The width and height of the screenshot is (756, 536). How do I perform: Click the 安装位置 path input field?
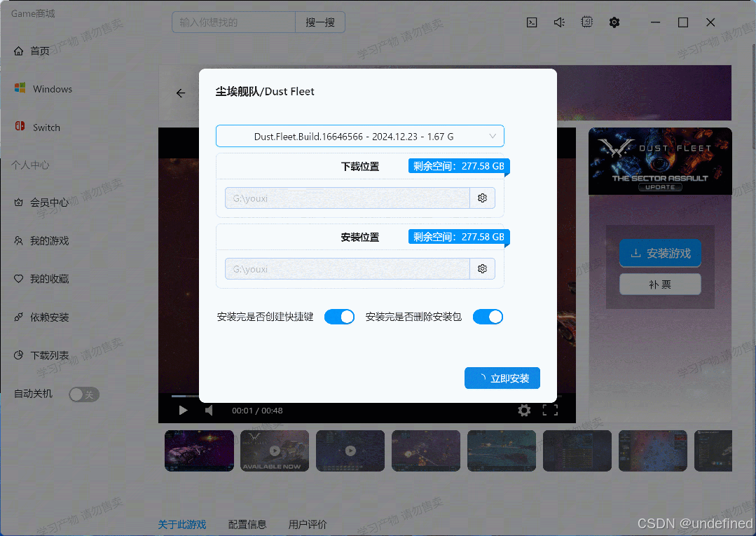click(347, 269)
